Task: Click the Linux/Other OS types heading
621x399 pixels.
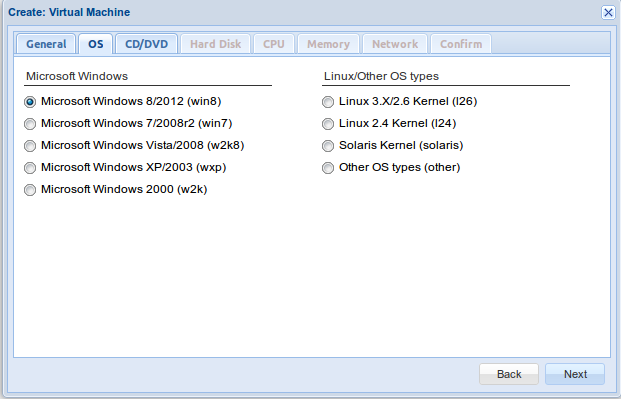Action: 381,76
